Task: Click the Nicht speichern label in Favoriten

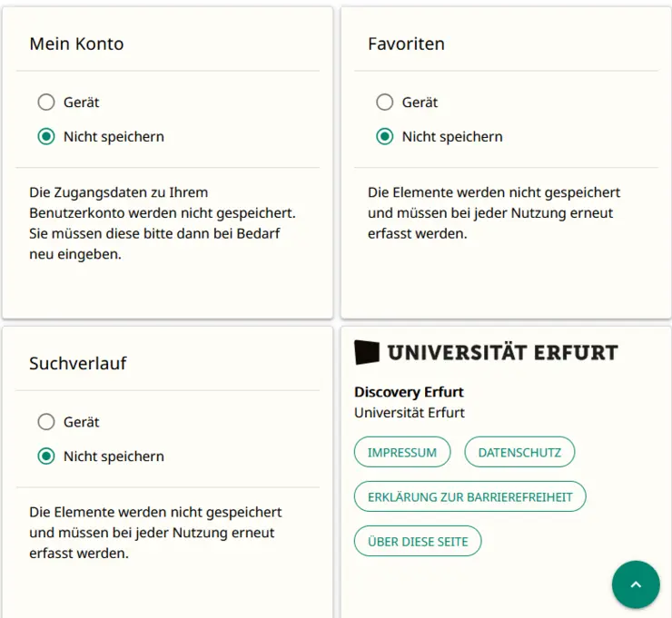Action: (x=452, y=137)
